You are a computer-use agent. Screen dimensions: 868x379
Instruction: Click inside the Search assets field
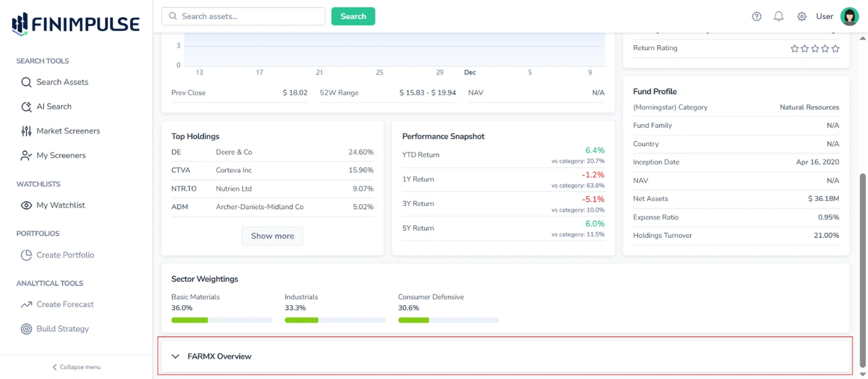(x=243, y=16)
